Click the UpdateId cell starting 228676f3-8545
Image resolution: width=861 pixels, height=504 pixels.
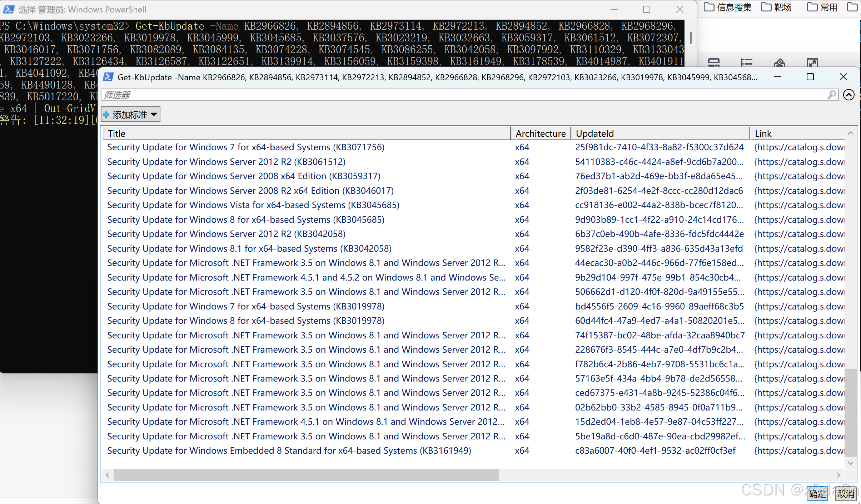pyautogui.click(x=659, y=350)
